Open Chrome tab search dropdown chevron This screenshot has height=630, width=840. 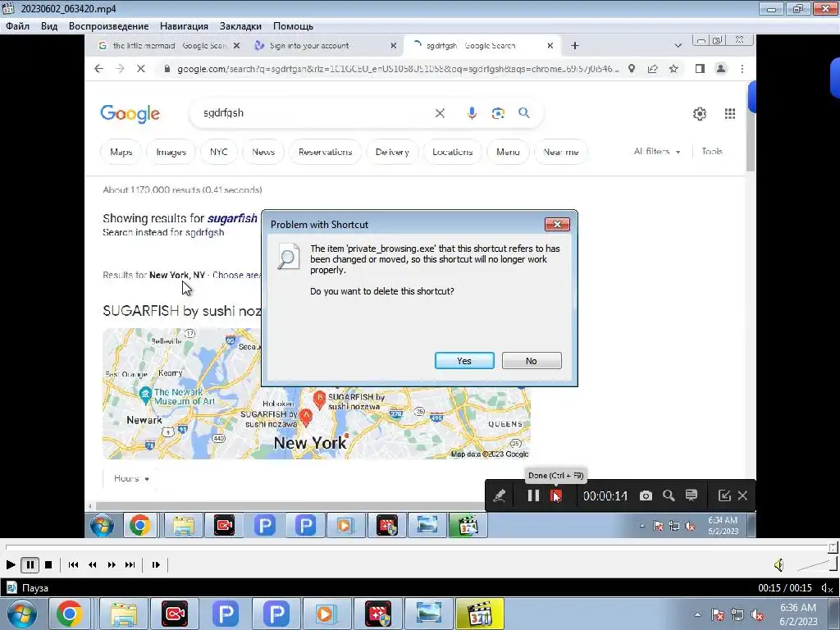tap(678, 46)
